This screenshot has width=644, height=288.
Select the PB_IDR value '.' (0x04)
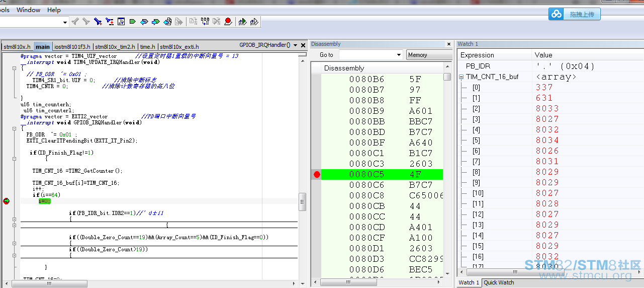(x=565, y=66)
